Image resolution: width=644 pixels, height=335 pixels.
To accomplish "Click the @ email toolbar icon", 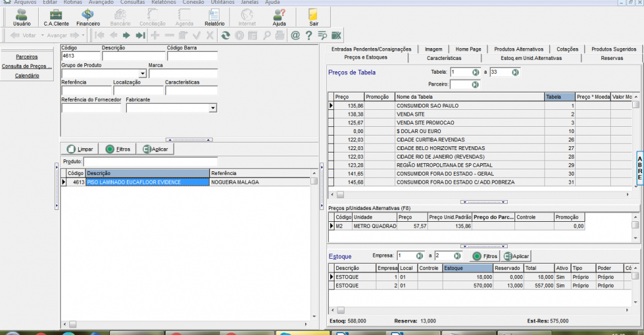I will 295,36.
